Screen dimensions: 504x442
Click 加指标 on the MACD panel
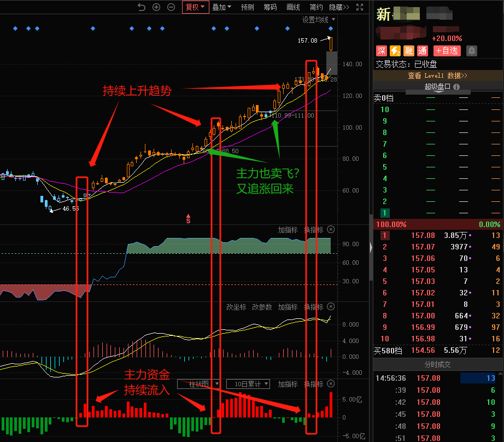pyautogui.click(x=288, y=307)
